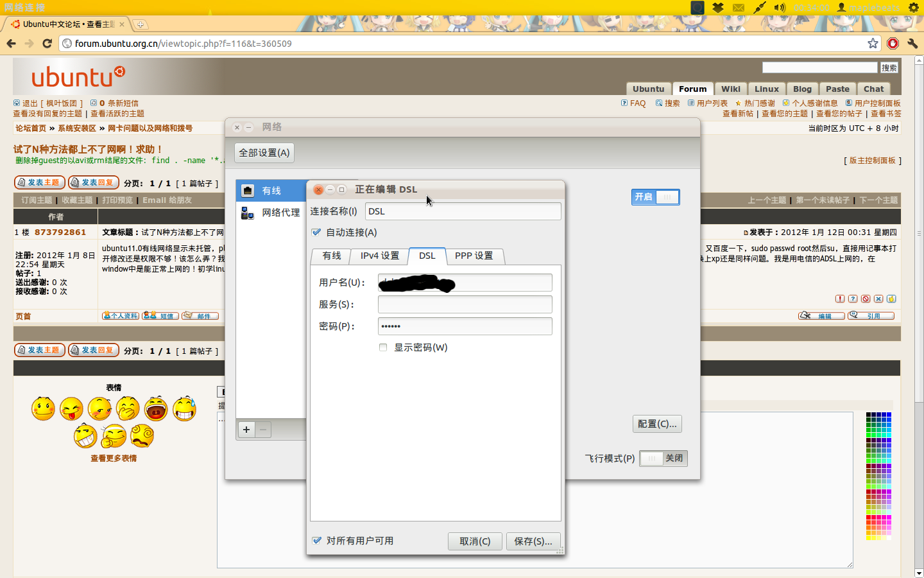Click the 密码(P) password field

[x=465, y=326]
